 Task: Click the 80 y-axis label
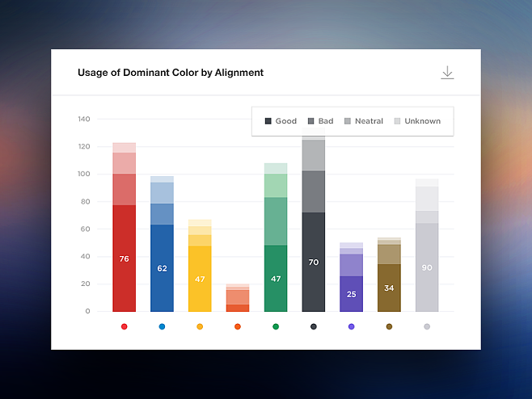click(85, 201)
